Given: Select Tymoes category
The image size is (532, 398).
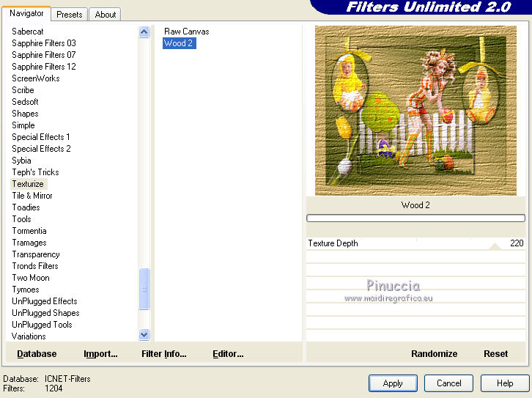Looking at the screenshot, I should pos(26,290).
